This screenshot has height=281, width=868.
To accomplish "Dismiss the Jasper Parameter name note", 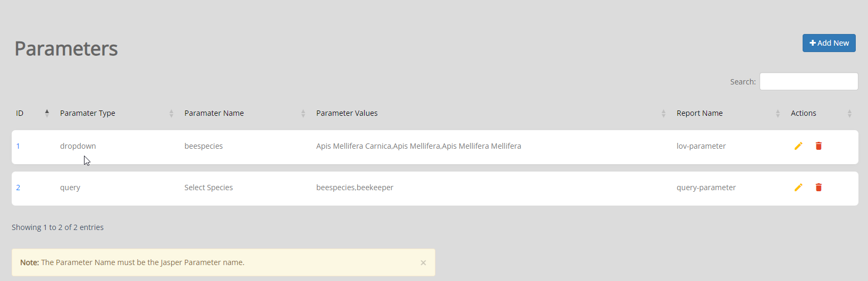I will point(423,262).
